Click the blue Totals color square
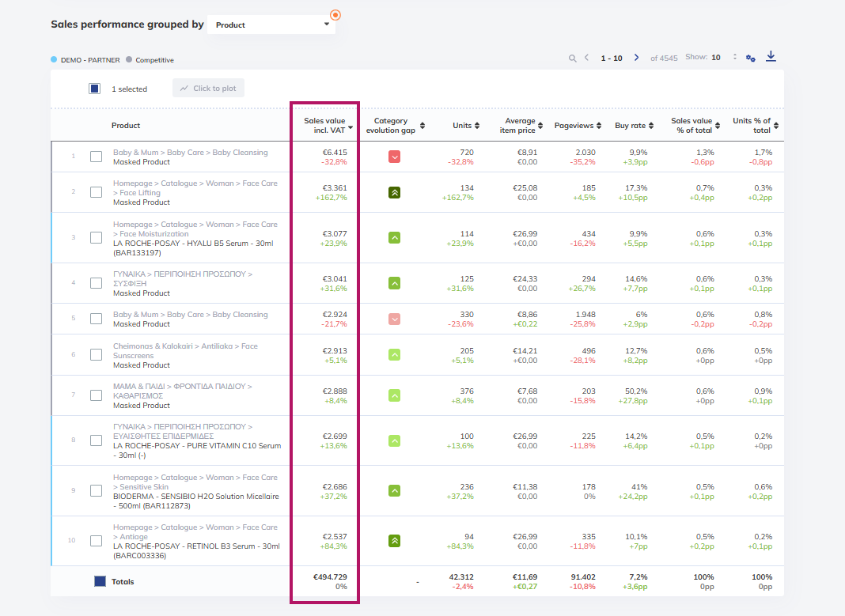 (100, 581)
